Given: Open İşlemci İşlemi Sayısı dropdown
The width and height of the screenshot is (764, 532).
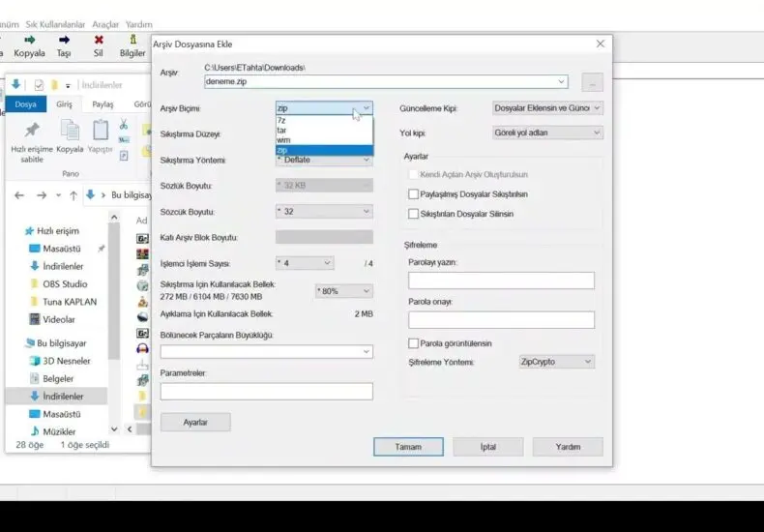Looking at the screenshot, I should click(305, 263).
